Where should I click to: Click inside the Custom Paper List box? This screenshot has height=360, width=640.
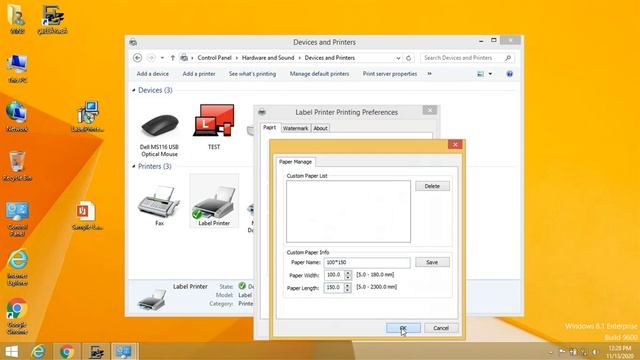[348, 211]
